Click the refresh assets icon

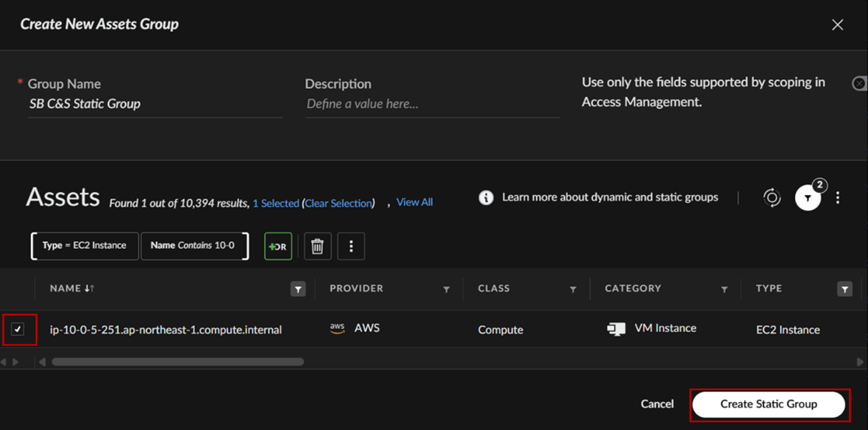click(x=772, y=198)
